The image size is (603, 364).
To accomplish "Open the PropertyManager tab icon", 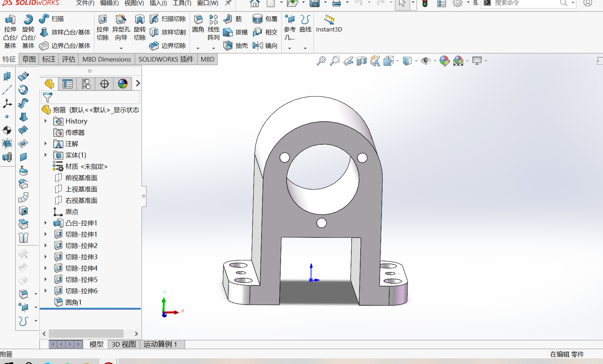I will (x=68, y=84).
